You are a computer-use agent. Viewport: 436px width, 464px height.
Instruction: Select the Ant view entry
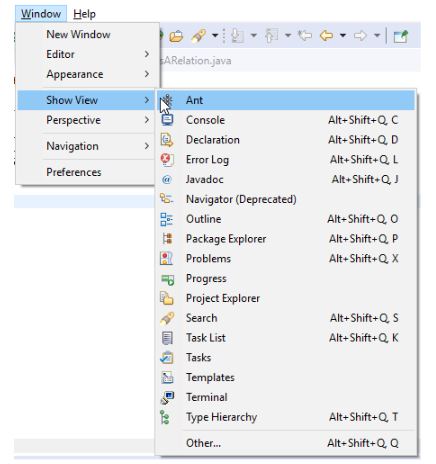[x=286, y=100]
